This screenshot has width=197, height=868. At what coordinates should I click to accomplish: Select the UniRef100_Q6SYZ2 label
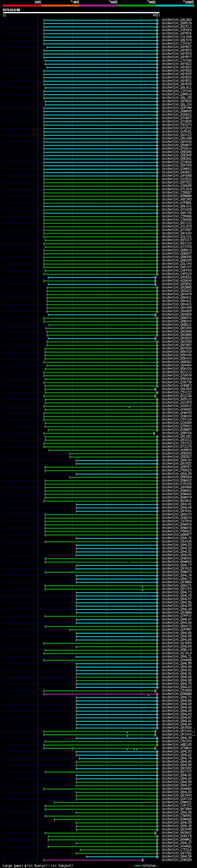(x=177, y=135)
